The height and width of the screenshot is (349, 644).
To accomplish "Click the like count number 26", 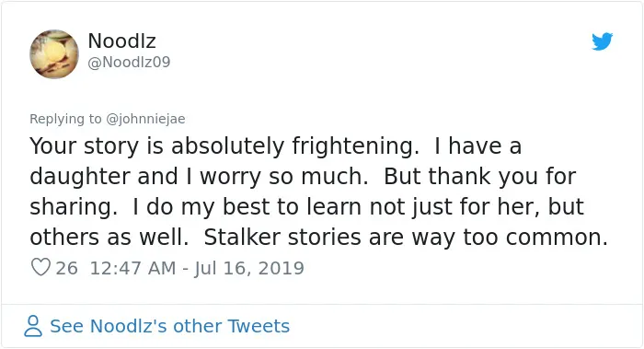I will (66, 268).
